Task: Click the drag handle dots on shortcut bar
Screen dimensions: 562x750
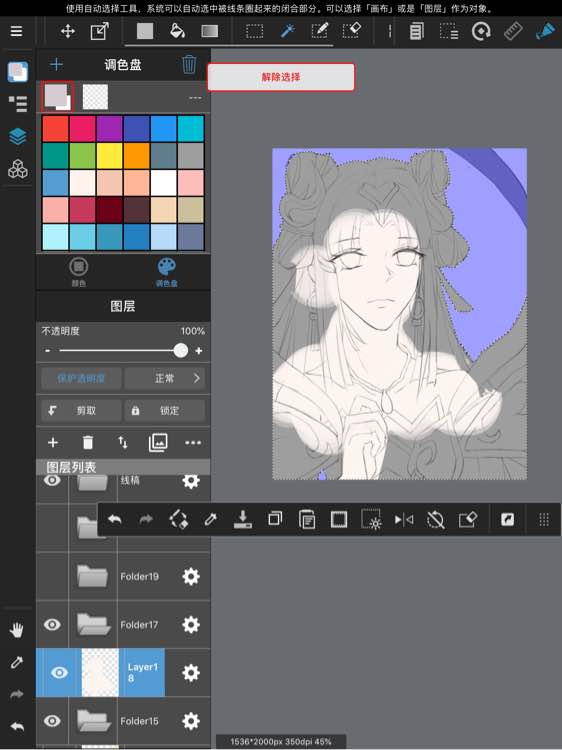Action: click(x=544, y=519)
